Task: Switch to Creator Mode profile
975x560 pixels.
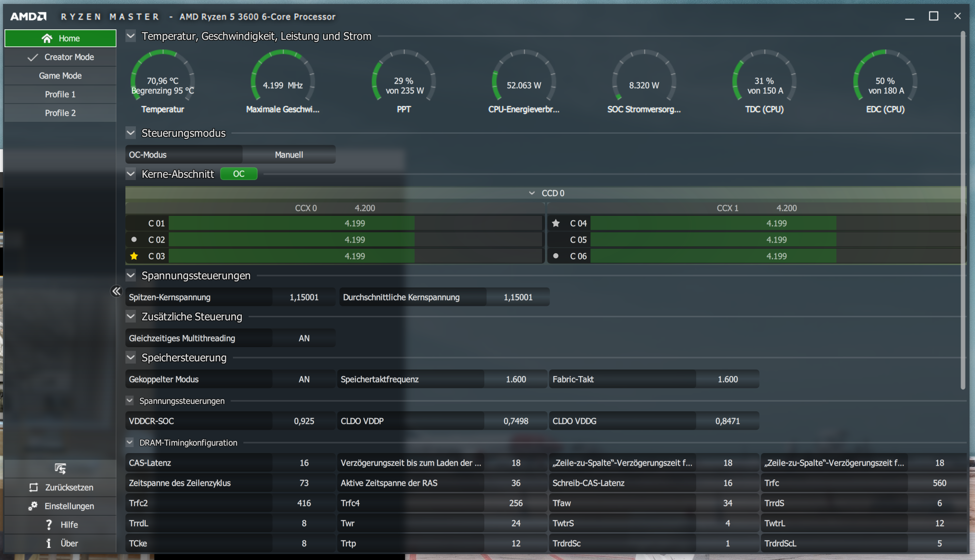Action: [60, 57]
